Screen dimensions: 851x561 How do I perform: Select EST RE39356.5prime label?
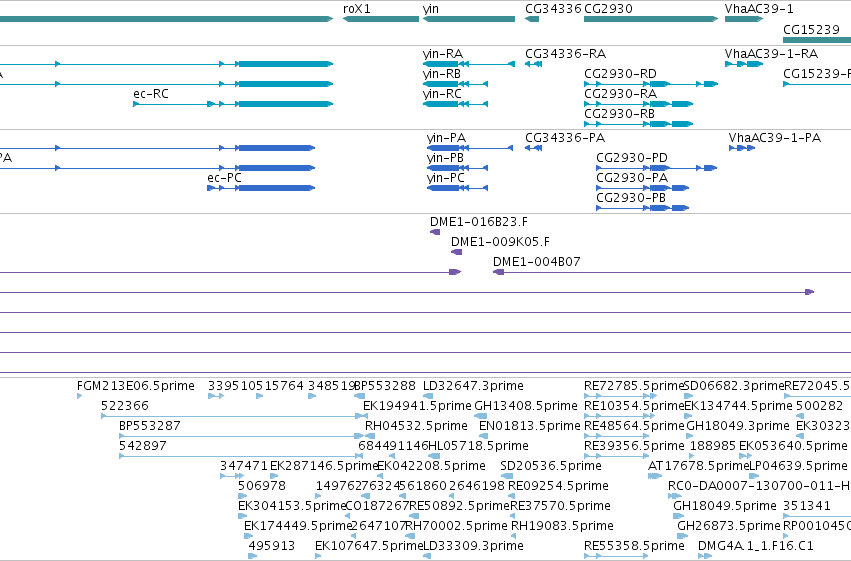[x=634, y=446]
